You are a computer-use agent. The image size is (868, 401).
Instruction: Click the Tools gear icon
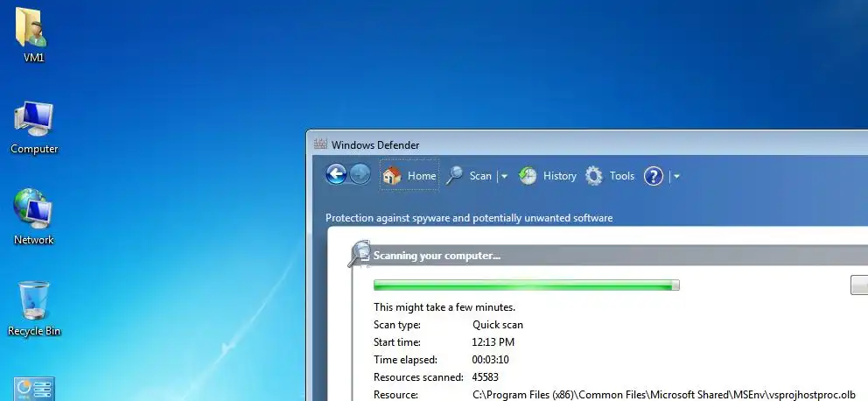594,176
